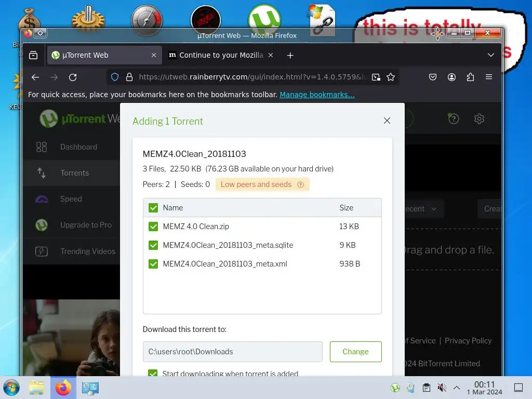Screen dimensions: 532x399
Task: Click the muted volume tray icon
Action: [442, 388]
